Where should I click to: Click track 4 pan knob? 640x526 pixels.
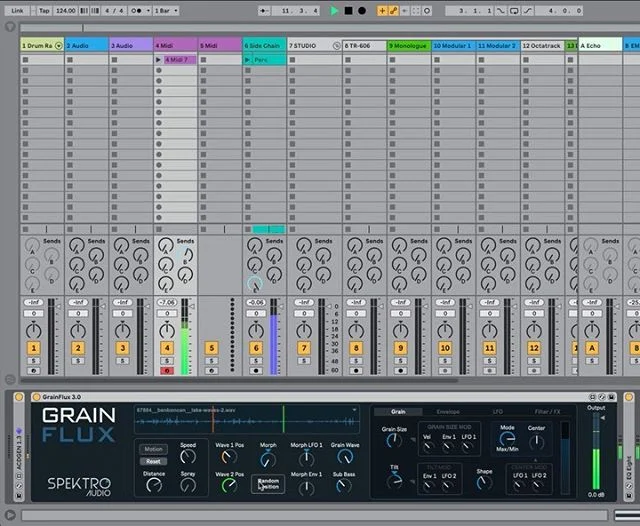coord(167,330)
